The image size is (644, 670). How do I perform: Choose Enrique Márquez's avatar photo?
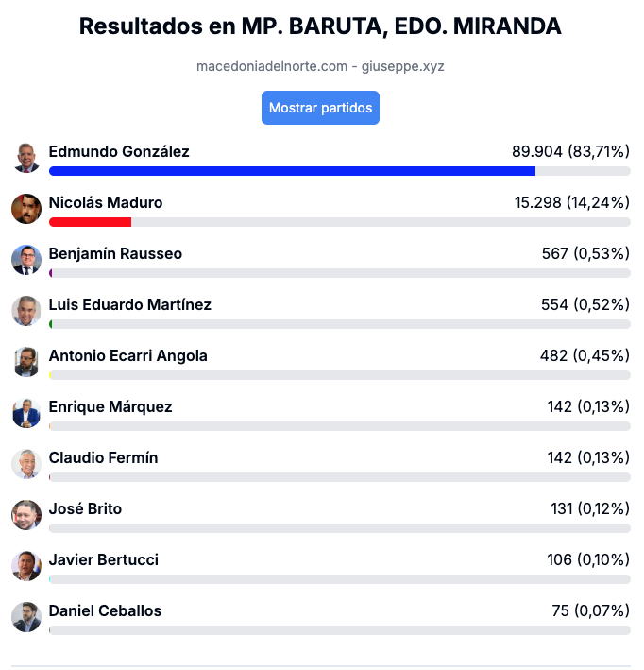[26, 413]
